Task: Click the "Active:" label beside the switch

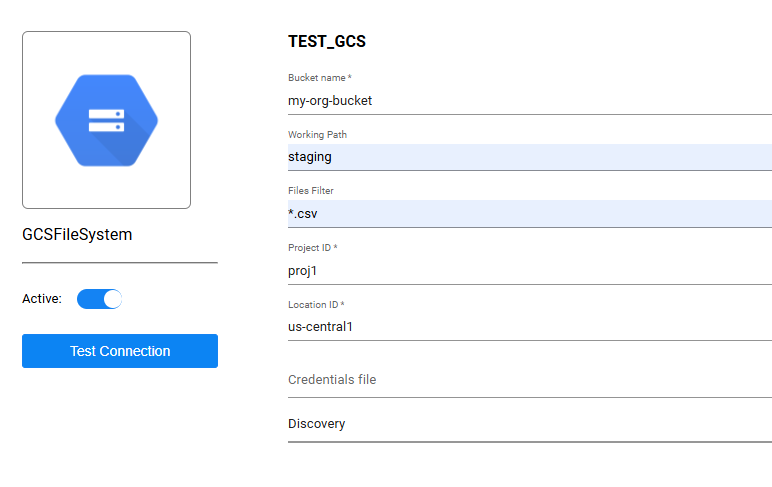Action: pyautogui.click(x=42, y=299)
